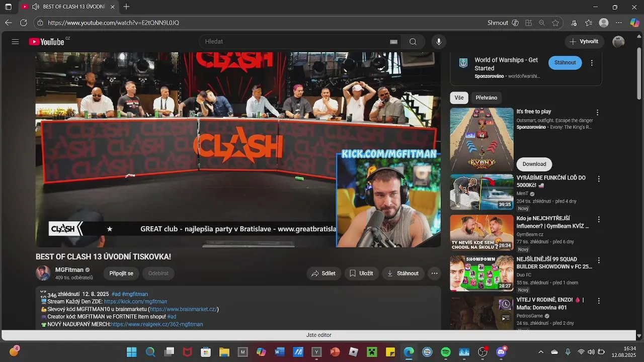Click the Shrnout summarize button
This screenshot has width=644, height=362.
(x=498, y=23)
